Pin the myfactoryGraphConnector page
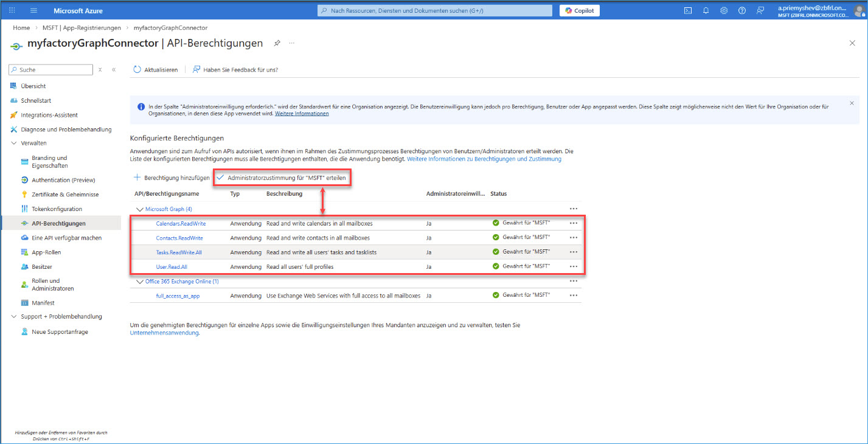Screen dimensions: 868x444 [x=277, y=43]
